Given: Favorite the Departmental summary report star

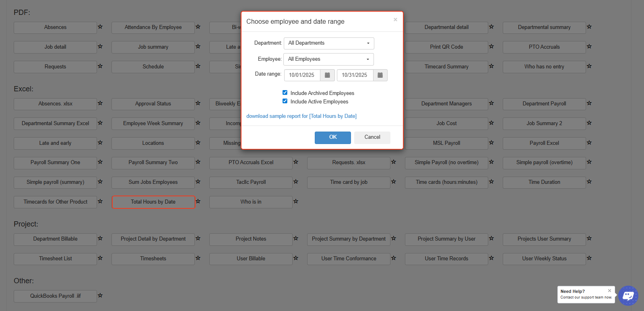Looking at the screenshot, I should click(x=589, y=27).
